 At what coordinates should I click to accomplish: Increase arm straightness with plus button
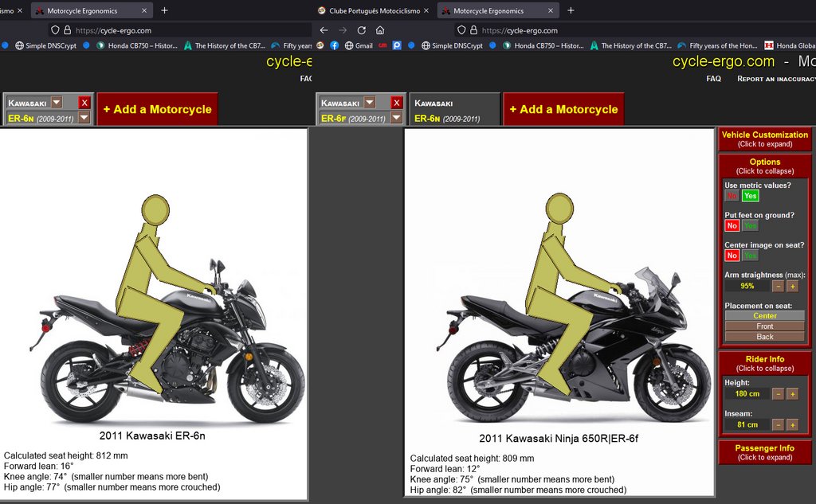[792, 286]
